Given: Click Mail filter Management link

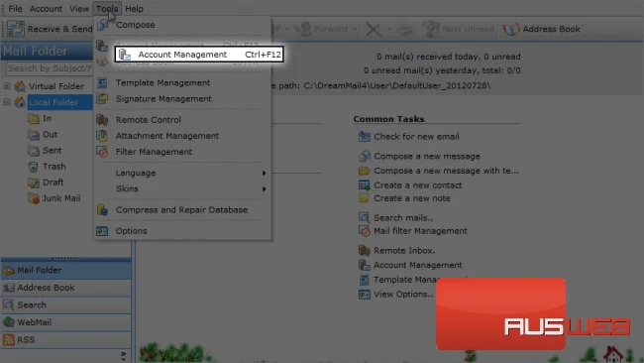Looking at the screenshot, I should 420,231.
